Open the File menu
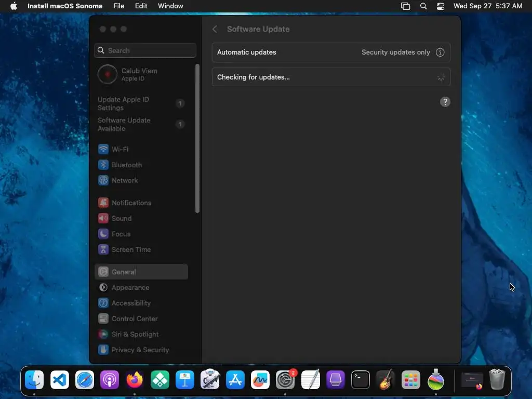Screen dimensions: 532x399 point(119,6)
